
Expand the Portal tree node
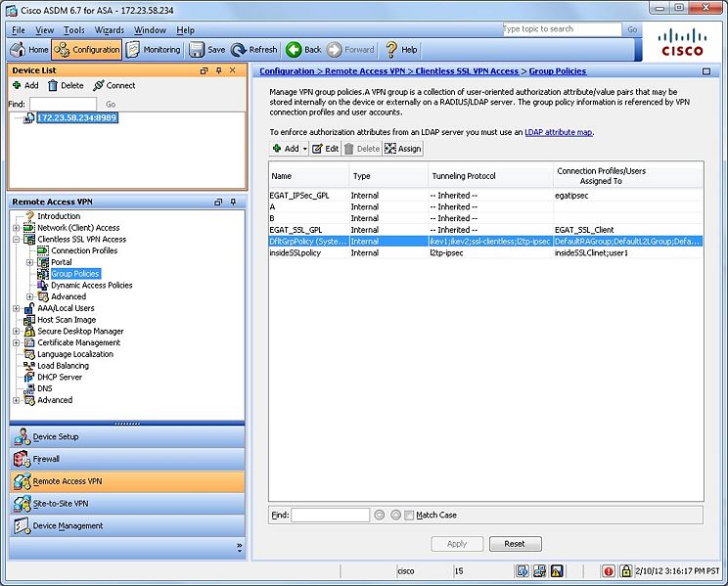[30, 262]
